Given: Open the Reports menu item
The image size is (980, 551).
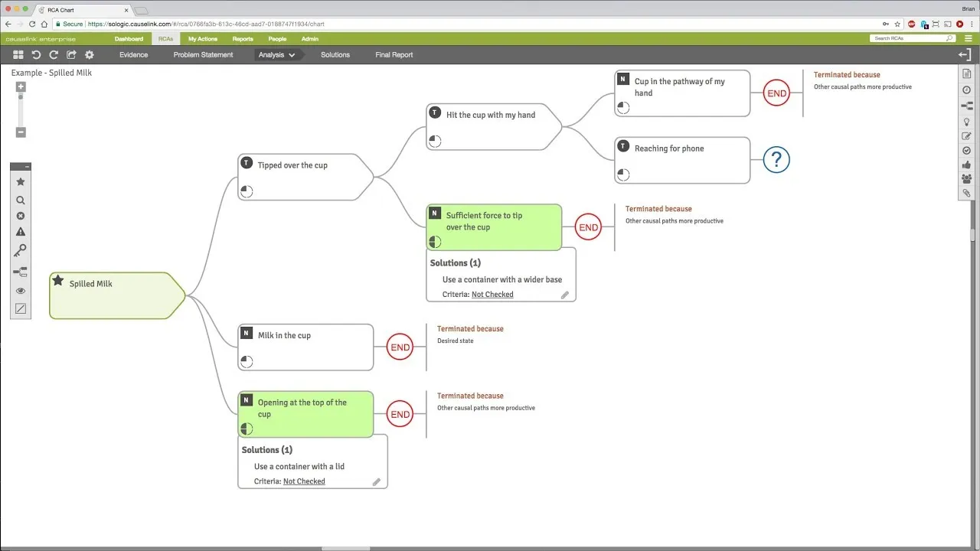Looking at the screenshot, I should pyautogui.click(x=243, y=38).
